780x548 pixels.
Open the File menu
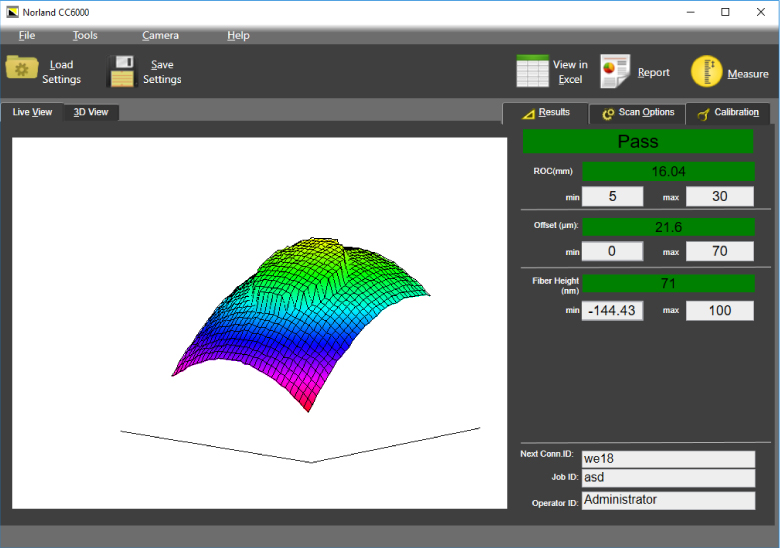coord(27,35)
